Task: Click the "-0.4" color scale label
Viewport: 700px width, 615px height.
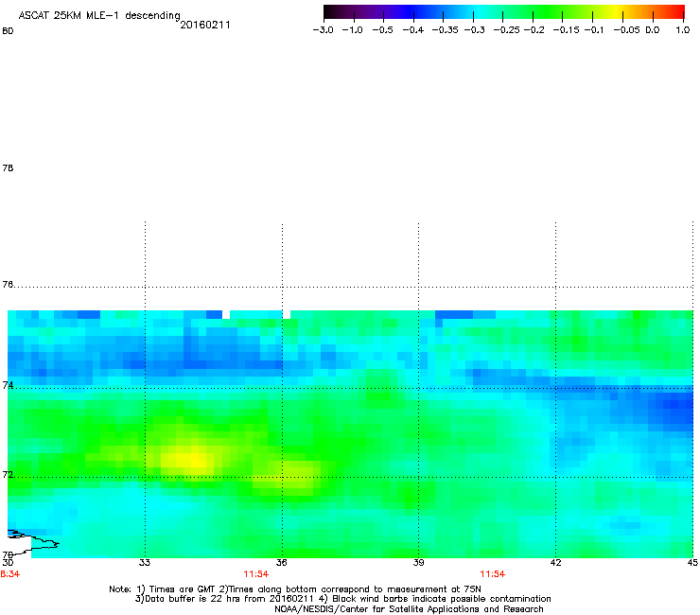Action: (x=413, y=30)
